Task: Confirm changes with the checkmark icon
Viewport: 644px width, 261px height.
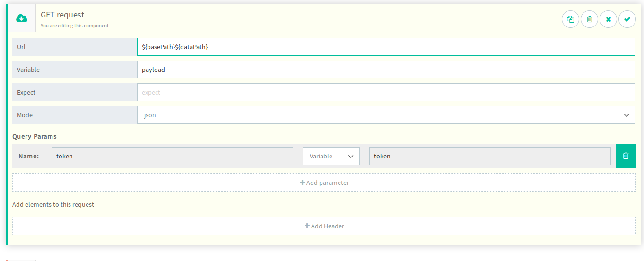Action: click(627, 19)
